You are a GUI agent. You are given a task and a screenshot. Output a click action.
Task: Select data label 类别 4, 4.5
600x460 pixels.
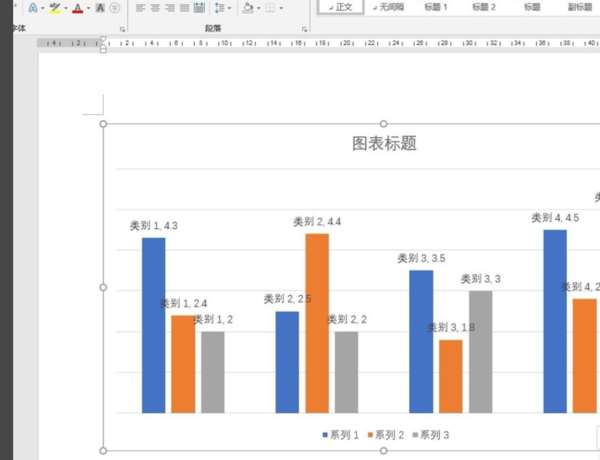tap(555, 218)
